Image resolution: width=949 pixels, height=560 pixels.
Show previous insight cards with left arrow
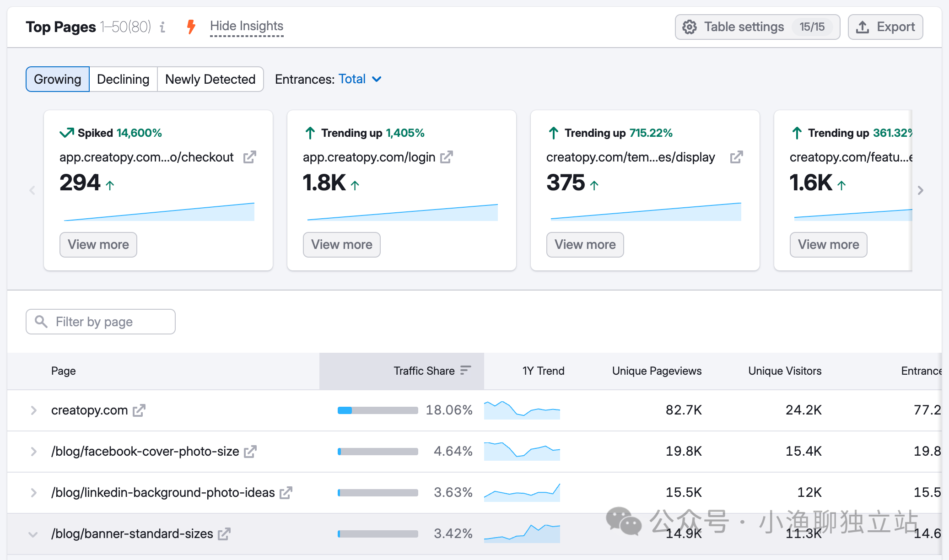[32, 190]
